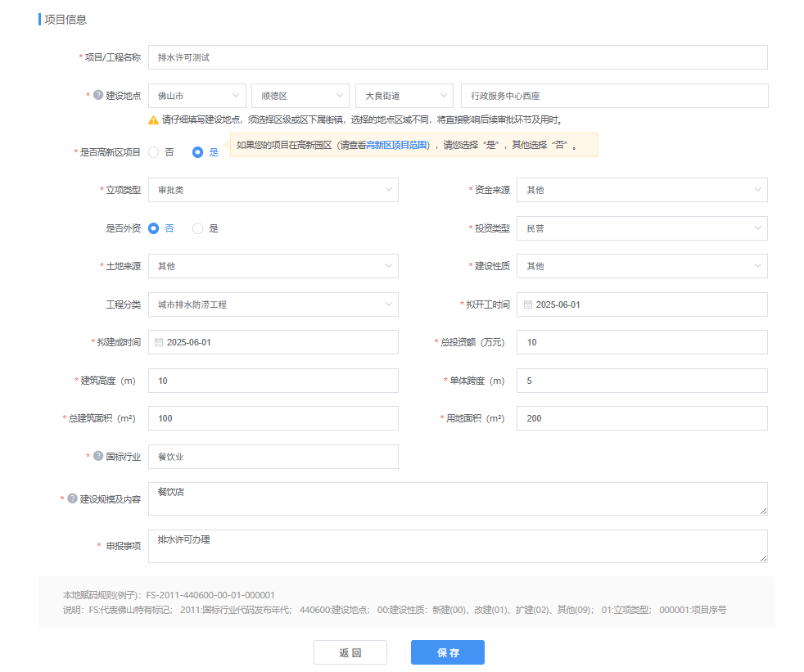
Task: Open the 投资类型 dropdown
Action: point(641,228)
